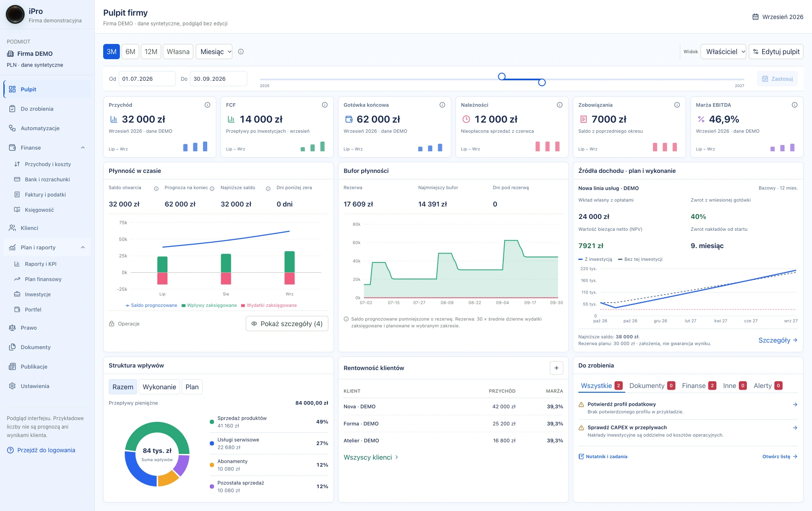Click Otwórz listę link
Viewport: 812px width, 511px height.
click(780, 456)
